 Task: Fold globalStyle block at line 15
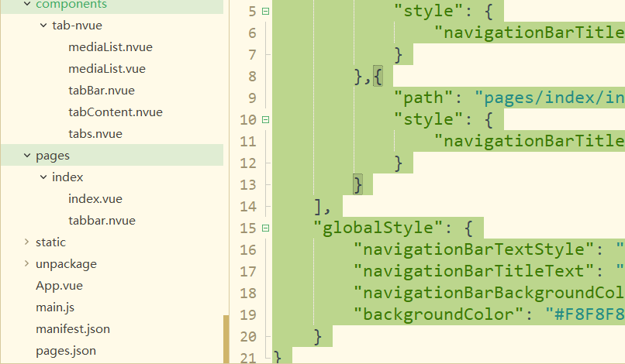click(x=265, y=228)
